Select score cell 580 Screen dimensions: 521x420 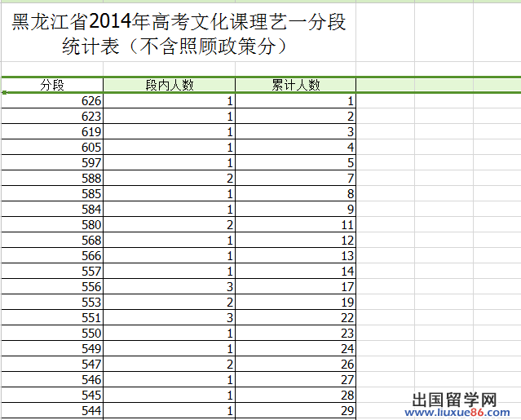pos(52,224)
